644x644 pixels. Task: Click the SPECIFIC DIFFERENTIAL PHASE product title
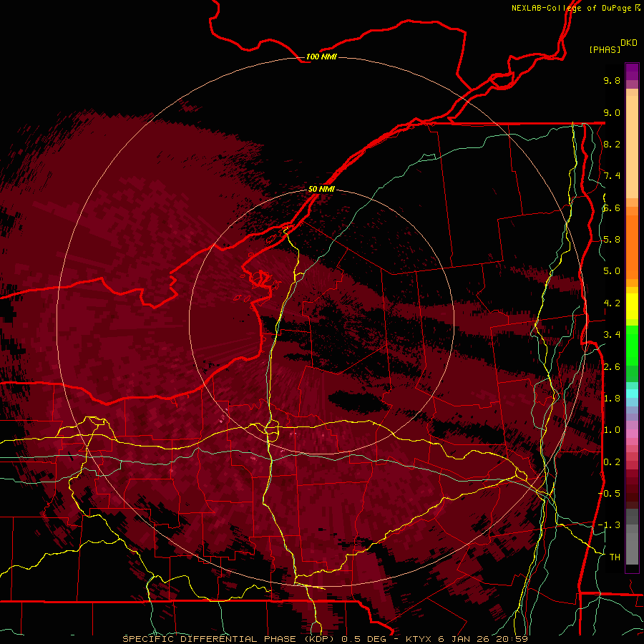[210, 639]
